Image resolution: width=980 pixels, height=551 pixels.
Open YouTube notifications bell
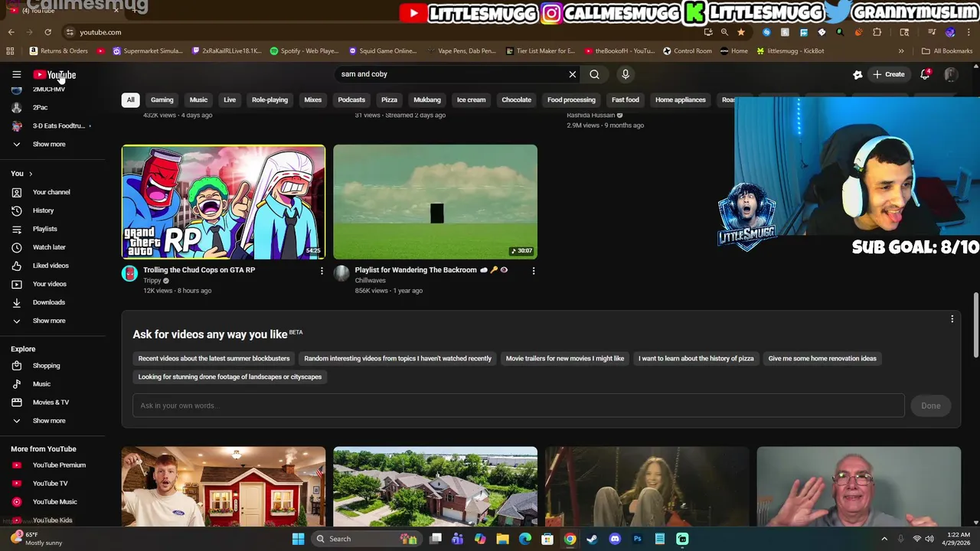coord(925,74)
